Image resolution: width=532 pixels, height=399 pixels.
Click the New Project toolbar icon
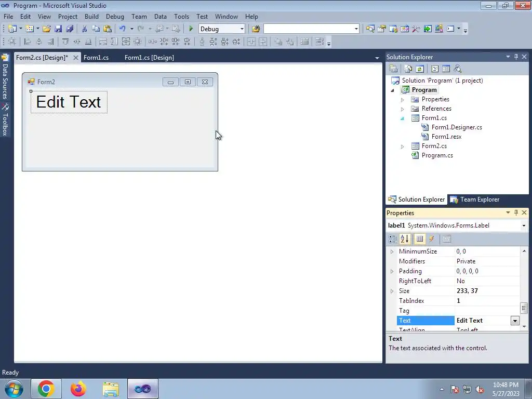click(x=12, y=29)
